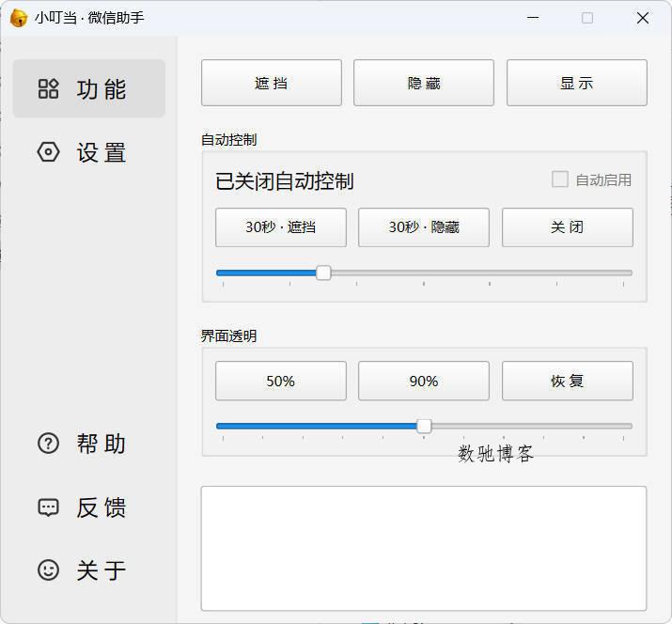Switch to the 设置 sidebar label
This screenshot has width=672, height=624.
[x=102, y=152]
